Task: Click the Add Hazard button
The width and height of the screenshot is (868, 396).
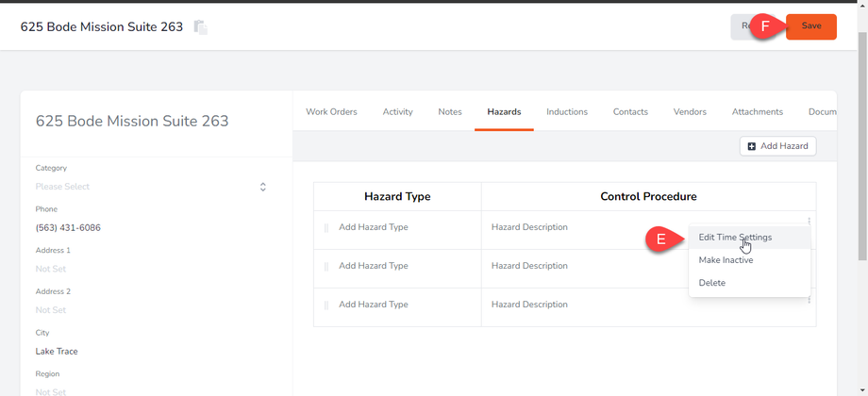Action: pyautogui.click(x=777, y=146)
